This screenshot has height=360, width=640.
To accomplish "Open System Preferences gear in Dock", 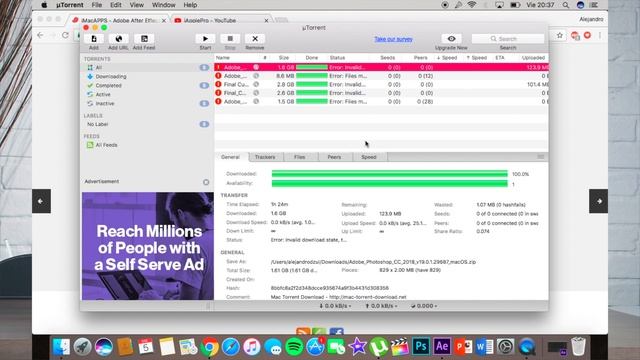I will [505, 347].
